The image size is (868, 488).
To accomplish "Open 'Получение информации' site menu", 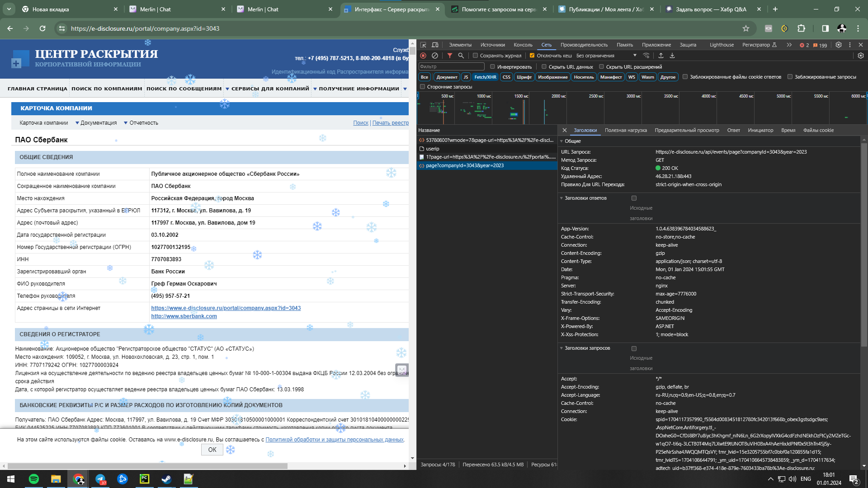I will pyautogui.click(x=356, y=89).
